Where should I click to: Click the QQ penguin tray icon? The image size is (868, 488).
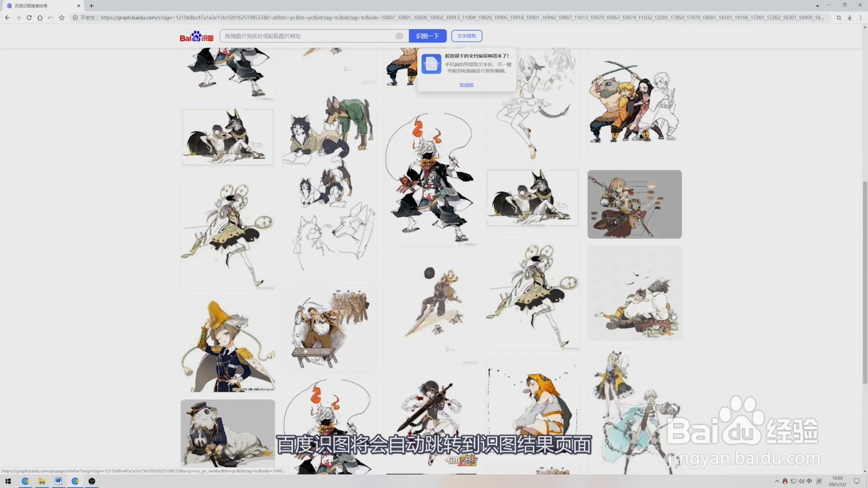coord(785,481)
